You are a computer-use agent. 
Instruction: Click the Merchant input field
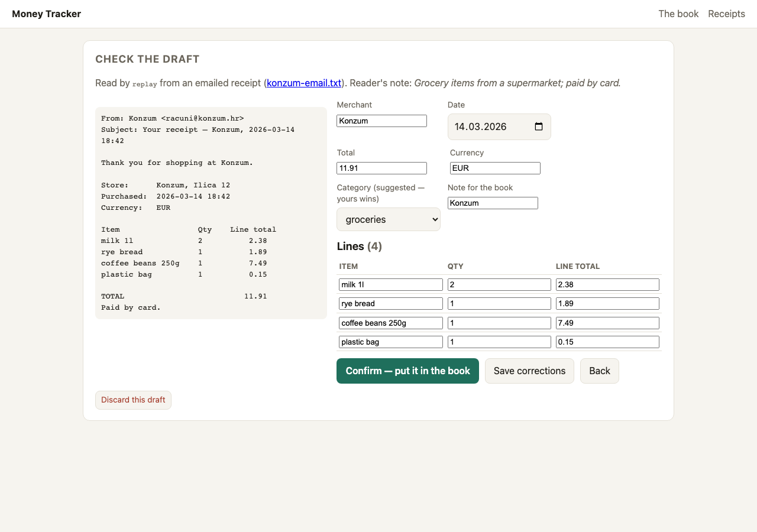click(381, 121)
